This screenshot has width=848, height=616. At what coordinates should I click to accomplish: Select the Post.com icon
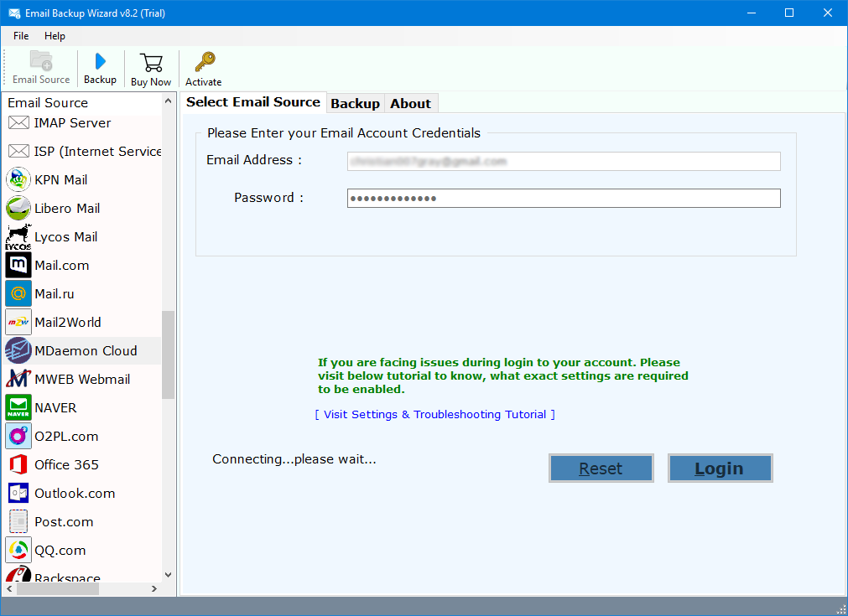tap(18, 521)
